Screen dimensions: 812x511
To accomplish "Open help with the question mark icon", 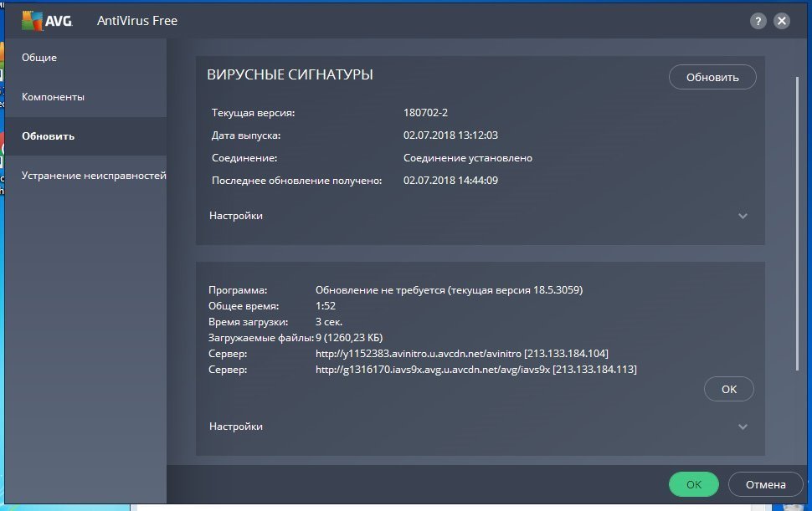I will click(x=758, y=21).
